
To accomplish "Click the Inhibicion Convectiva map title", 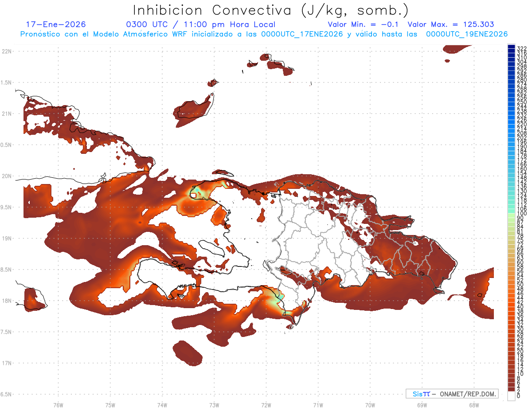I will tap(271, 10).
